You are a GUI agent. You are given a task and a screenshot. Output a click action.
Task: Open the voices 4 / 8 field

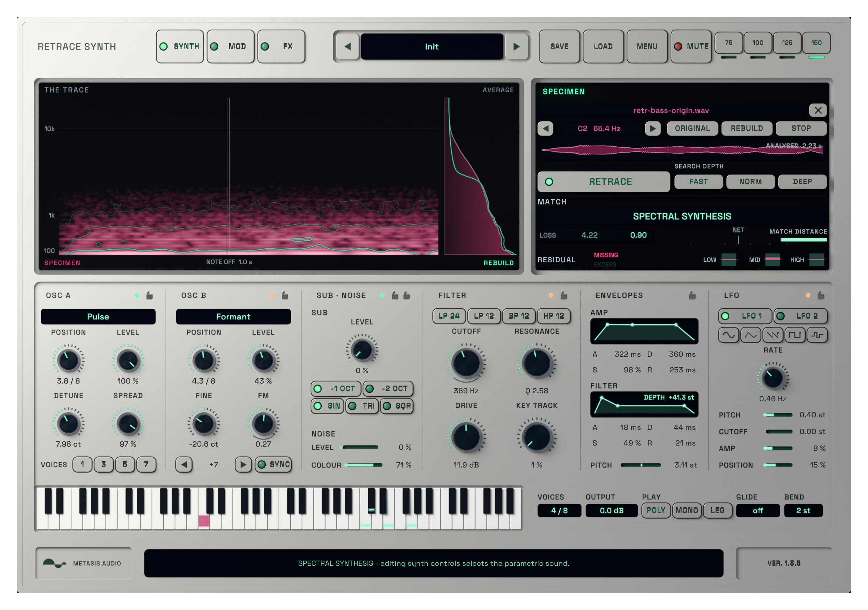559,510
